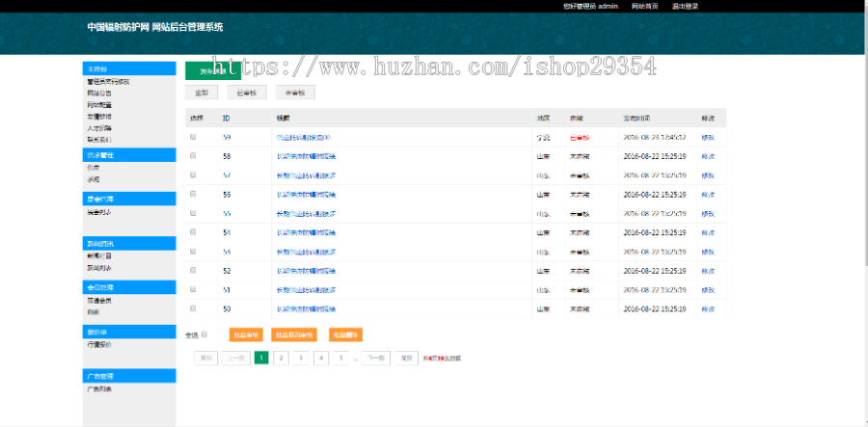
Task: Open the 修改 edit link for ID 59
Action: (708, 137)
